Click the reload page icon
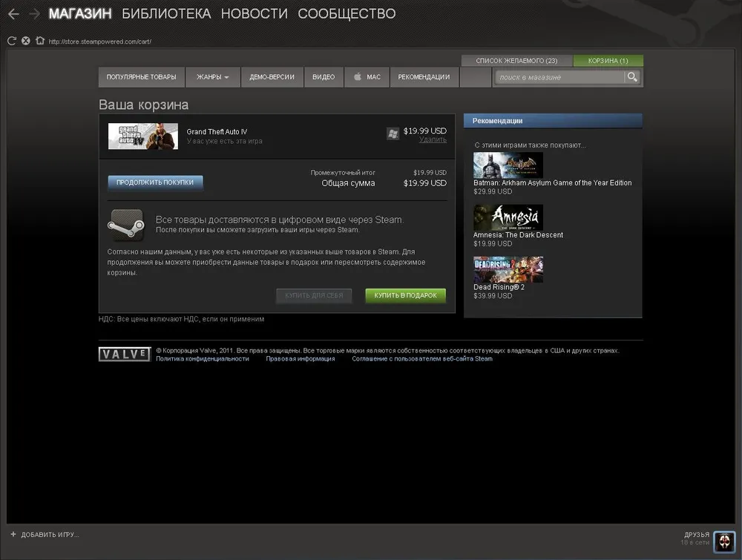Viewport: 742px width, 560px height. pyautogui.click(x=12, y=41)
